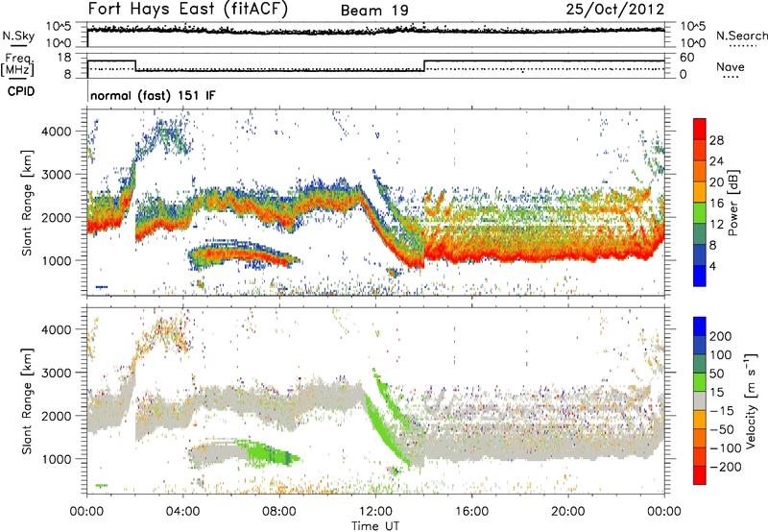768x532 pixels.
Task: Click the frequency step-down near 02:00 UT
Action: (x=135, y=65)
